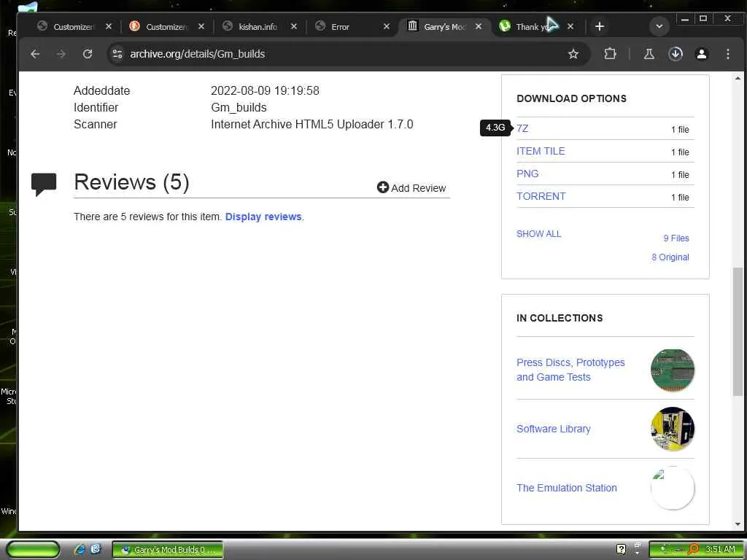
Task: Click the second quick launch browser icon
Action: point(96,549)
